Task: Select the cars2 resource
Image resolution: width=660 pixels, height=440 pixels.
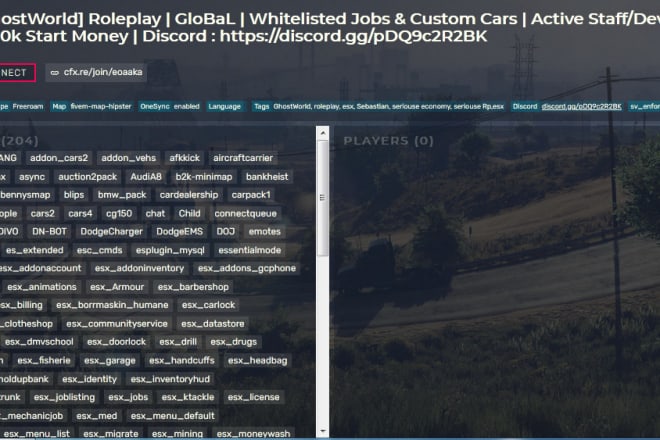Action: tap(43, 213)
